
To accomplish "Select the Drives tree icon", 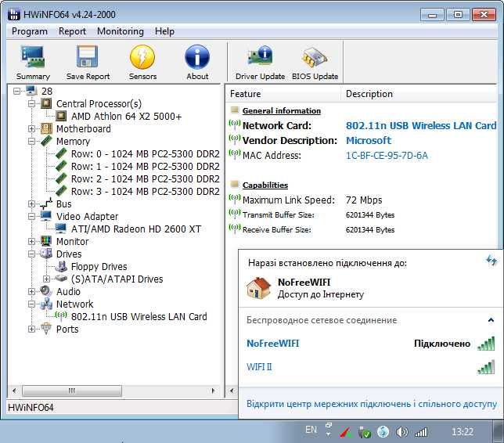I will pos(46,254).
